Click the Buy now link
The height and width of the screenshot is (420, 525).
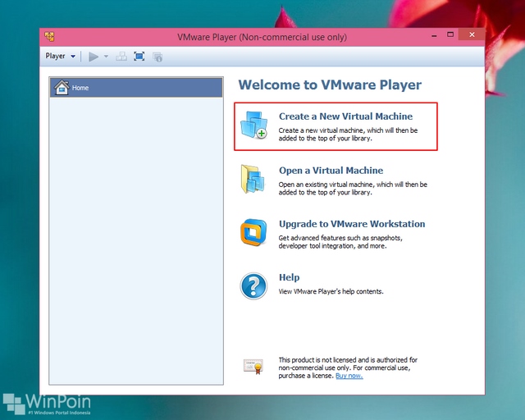point(349,376)
